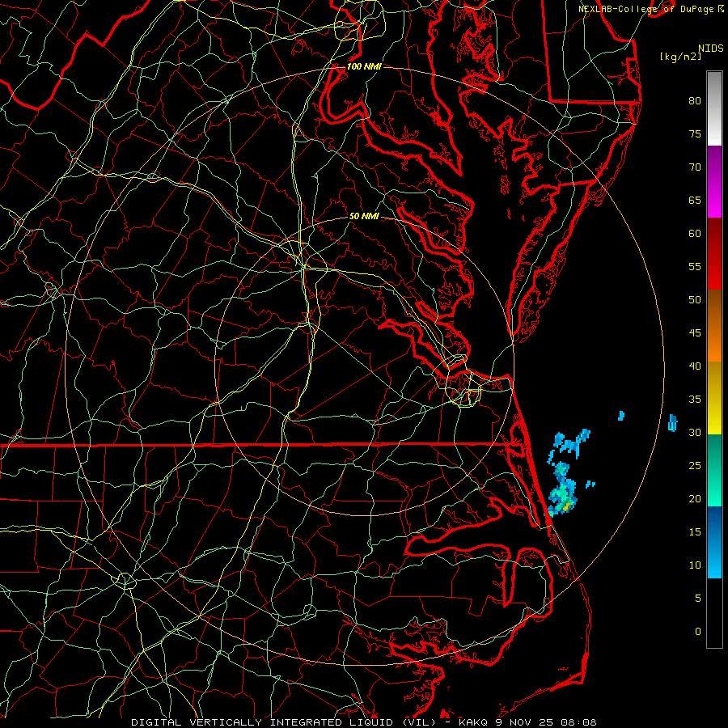
Task: Click the 45 value on the VIL scale
Action: pyautogui.click(x=695, y=333)
